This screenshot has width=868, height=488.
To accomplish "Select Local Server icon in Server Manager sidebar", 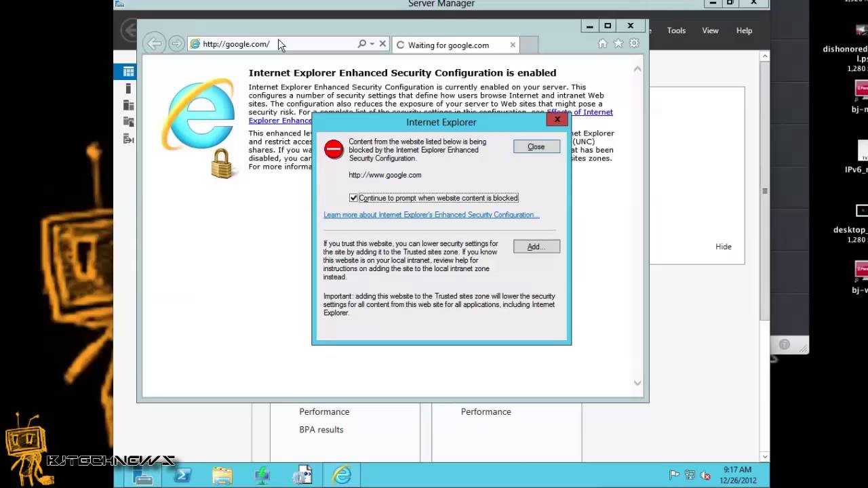I will click(x=128, y=89).
